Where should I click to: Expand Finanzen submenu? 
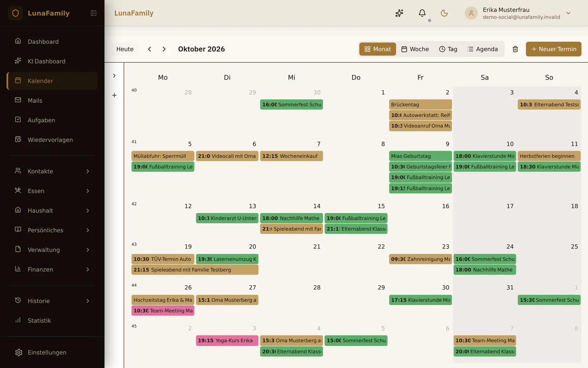coord(52,269)
